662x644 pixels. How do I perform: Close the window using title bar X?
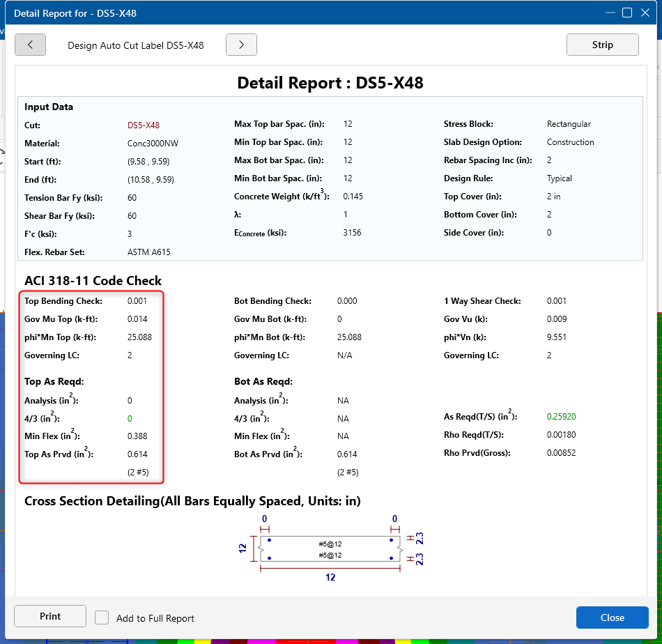pyautogui.click(x=645, y=13)
